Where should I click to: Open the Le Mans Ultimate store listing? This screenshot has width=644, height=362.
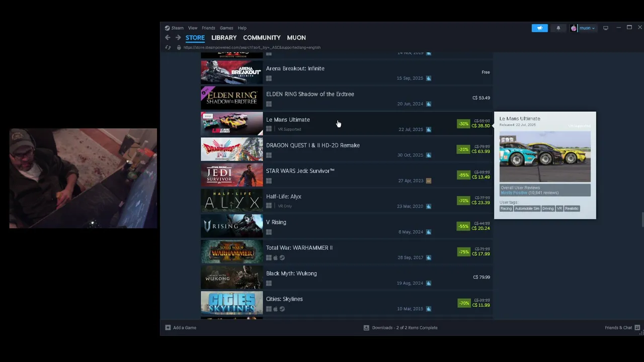(x=346, y=124)
